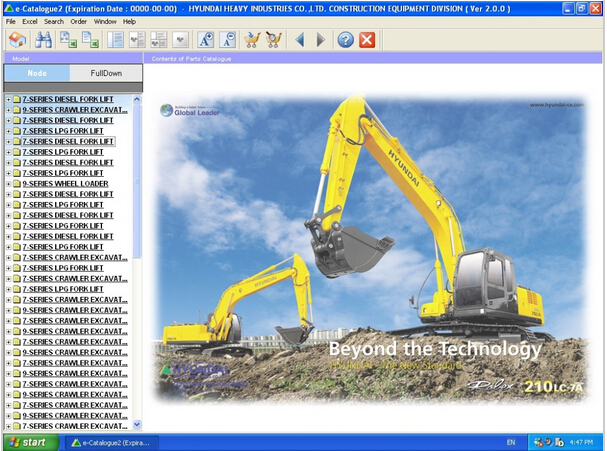The height and width of the screenshot is (451, 607).
Task: Open help with the blue question mark icon
Action: pos(345,40)
